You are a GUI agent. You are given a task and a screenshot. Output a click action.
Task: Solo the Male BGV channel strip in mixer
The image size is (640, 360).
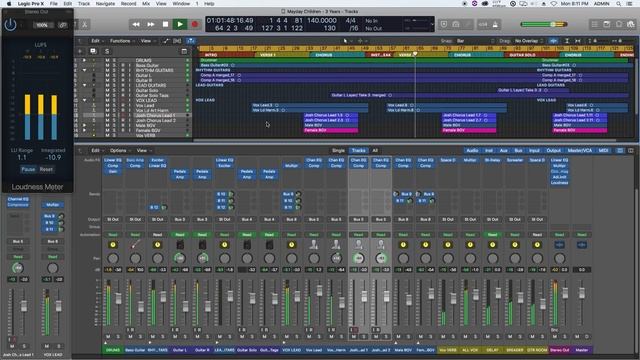point(408,337)
